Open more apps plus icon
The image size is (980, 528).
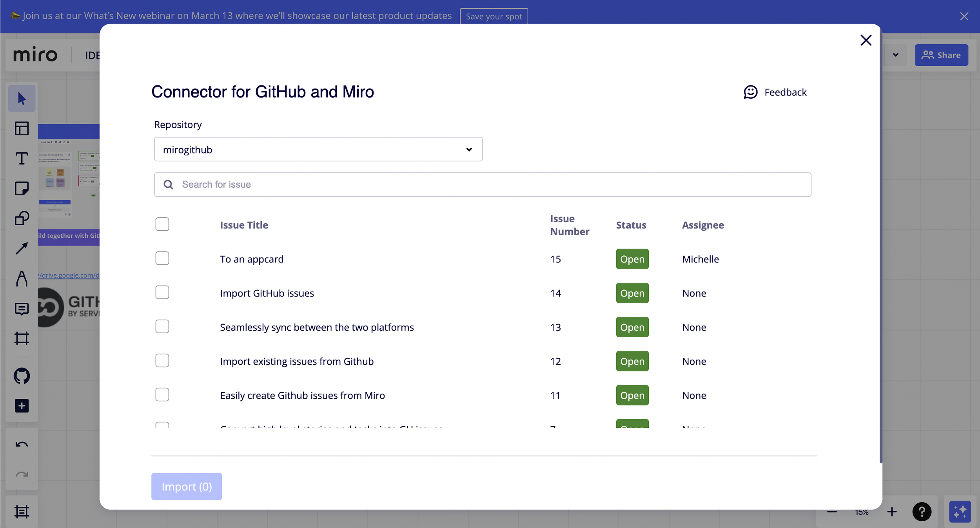[x=22, y=406]
